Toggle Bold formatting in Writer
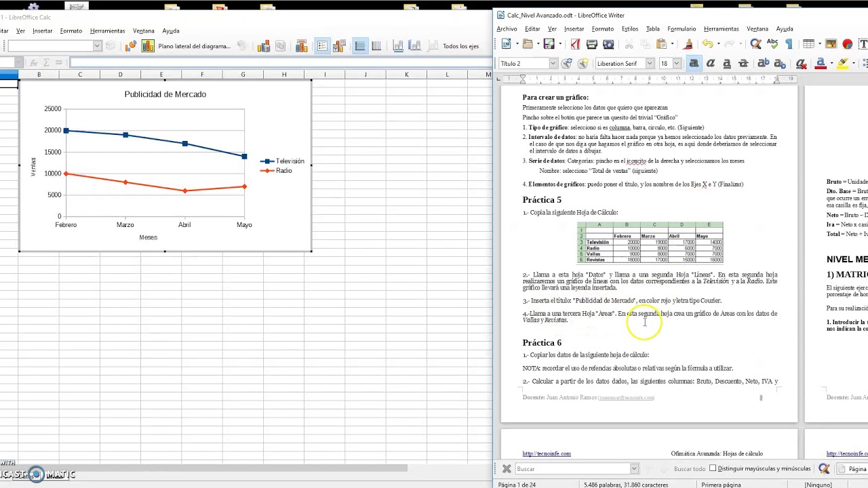Image resolution: width=868 pixels, height=488 pixels. (x=694, y=64)
